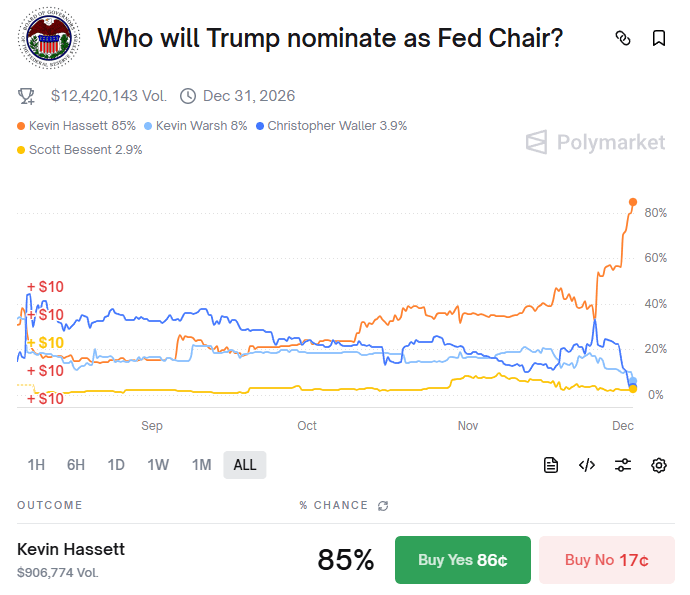690x595 pixels.
Task: Click the trophy volume icon
Action: pyautogui.click(x=27, y=96)
